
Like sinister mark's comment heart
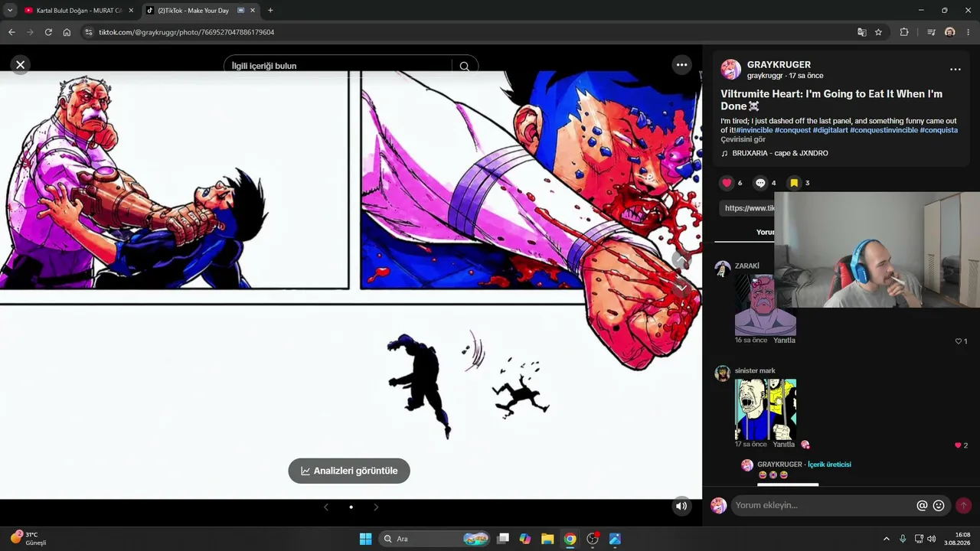(x=958, y=445)
